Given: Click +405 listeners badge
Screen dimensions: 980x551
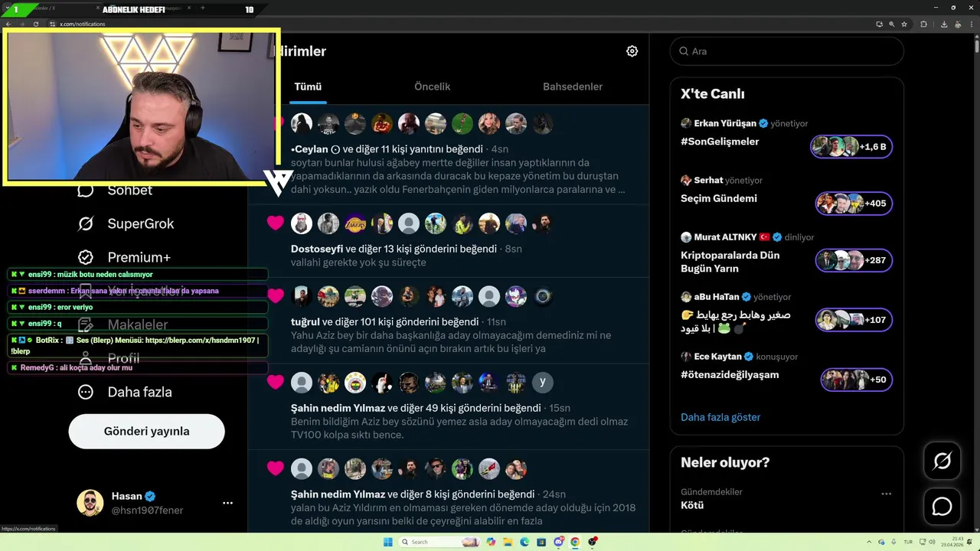Looking at the screenshot, I should (x=854, y=204).
